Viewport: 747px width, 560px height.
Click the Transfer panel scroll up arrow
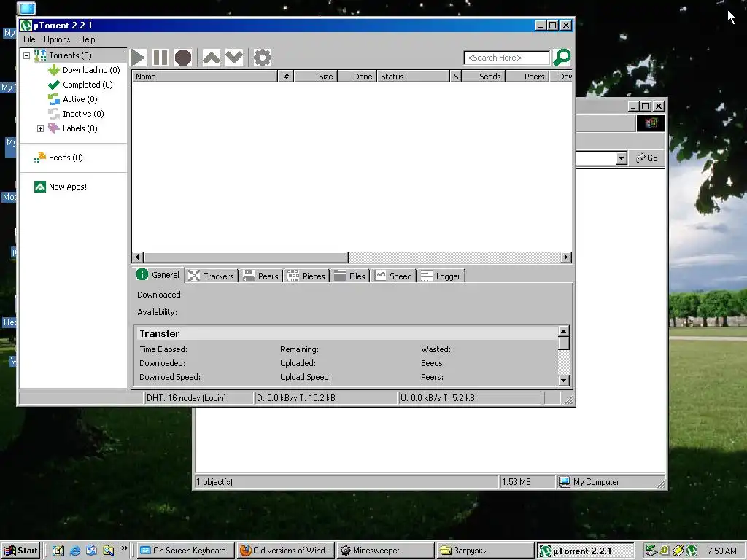564,331
